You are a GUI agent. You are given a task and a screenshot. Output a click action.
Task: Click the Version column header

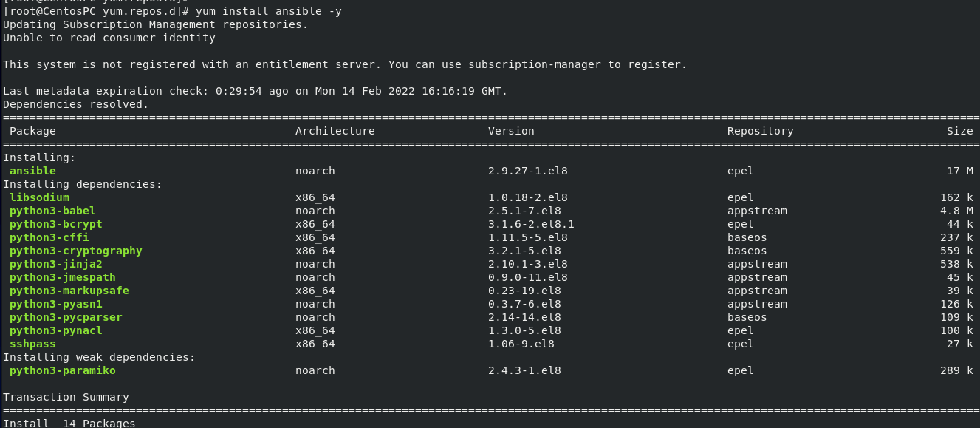tap(511, 131)
